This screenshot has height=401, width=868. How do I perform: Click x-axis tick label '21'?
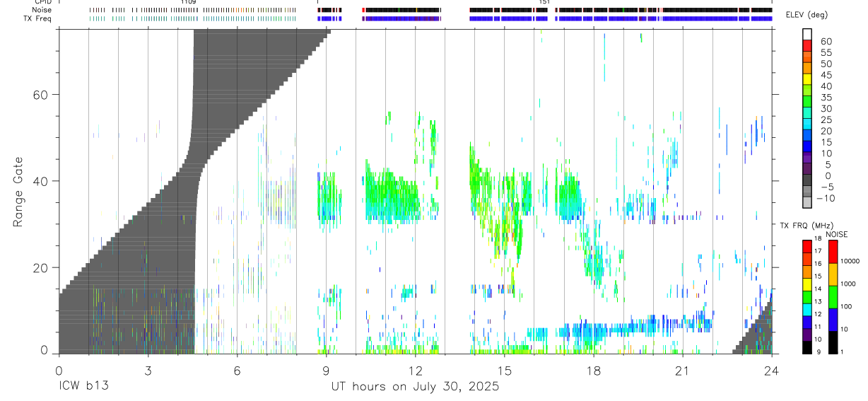click(x=682, y=371)
